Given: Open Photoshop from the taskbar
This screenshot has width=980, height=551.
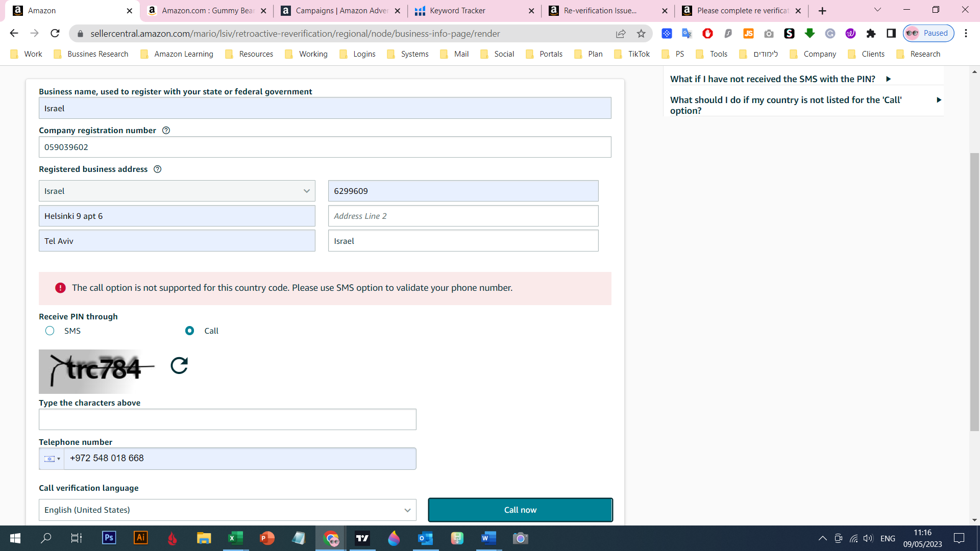Looking at the screenshot, I should pos(109,538).
